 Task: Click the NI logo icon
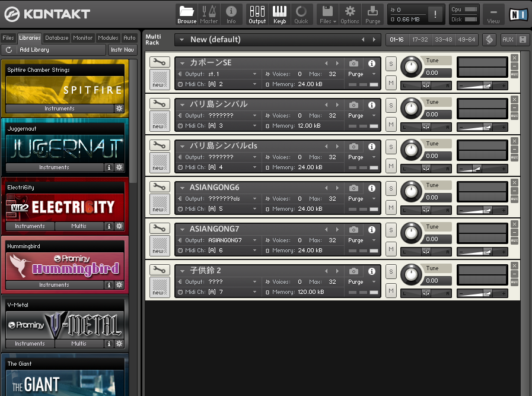click(518, 14)
